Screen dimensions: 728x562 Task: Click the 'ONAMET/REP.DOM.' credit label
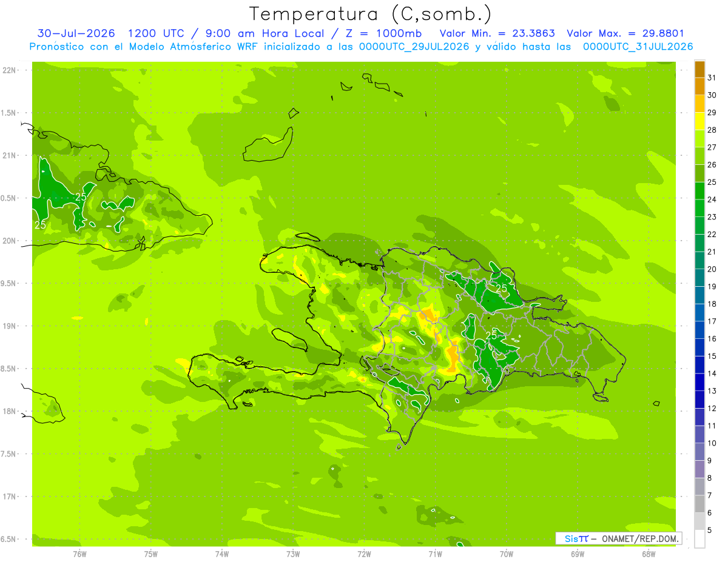click(x=641, y=538)
